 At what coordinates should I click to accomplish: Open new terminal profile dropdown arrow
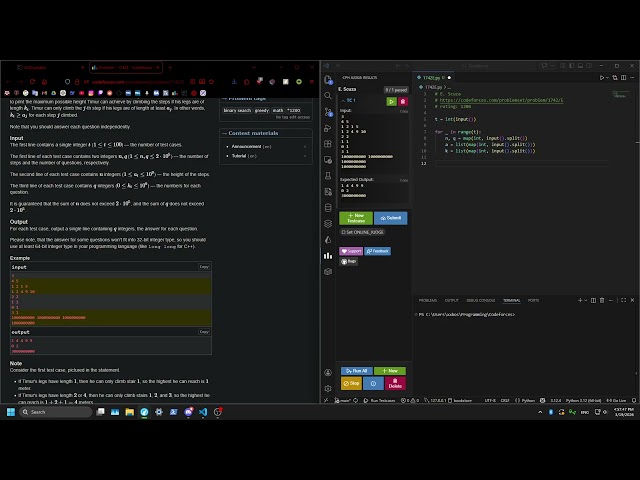click(586, 300)
